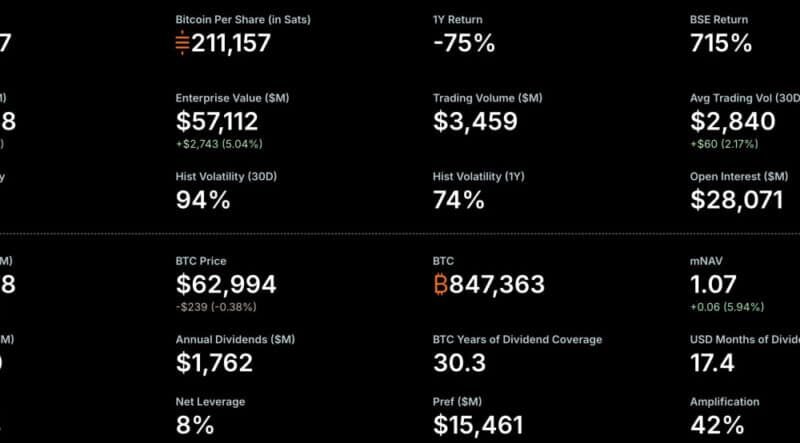Click the BSE Return 715% value
800x443 pixels.
[721, 43]
